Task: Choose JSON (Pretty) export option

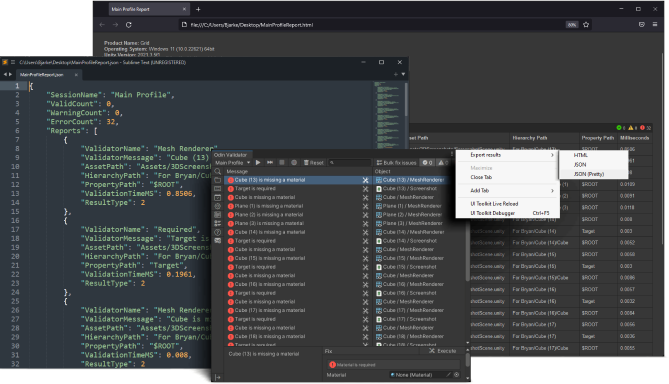Action: coord(593,174)
